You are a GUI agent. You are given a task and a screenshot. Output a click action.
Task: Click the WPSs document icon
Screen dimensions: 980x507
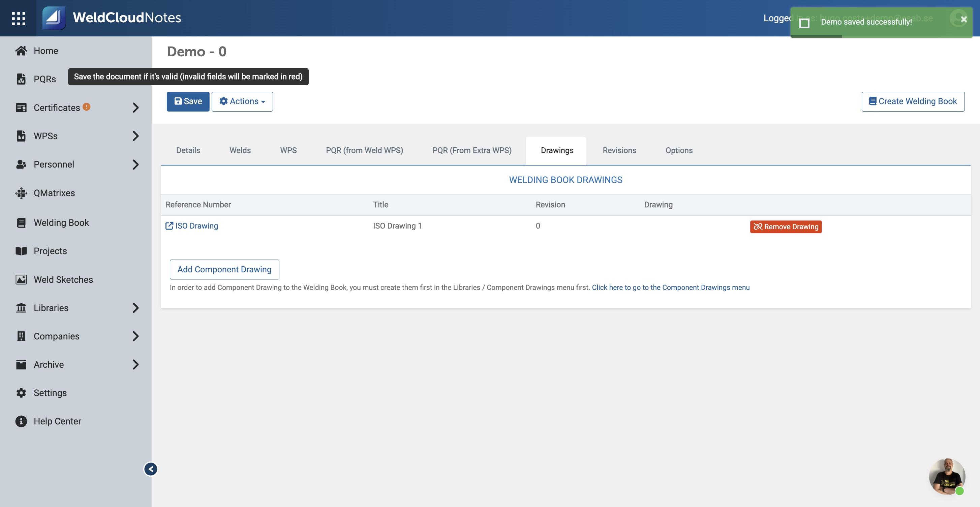tap(21, 136)
